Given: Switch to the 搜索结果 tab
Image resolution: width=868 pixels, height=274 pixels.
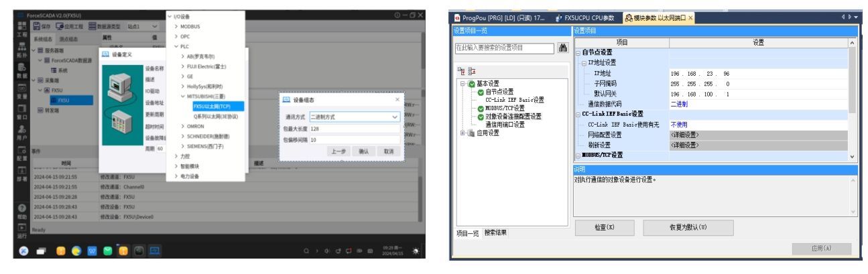Looking at the screenshot, I should [496, 232].
